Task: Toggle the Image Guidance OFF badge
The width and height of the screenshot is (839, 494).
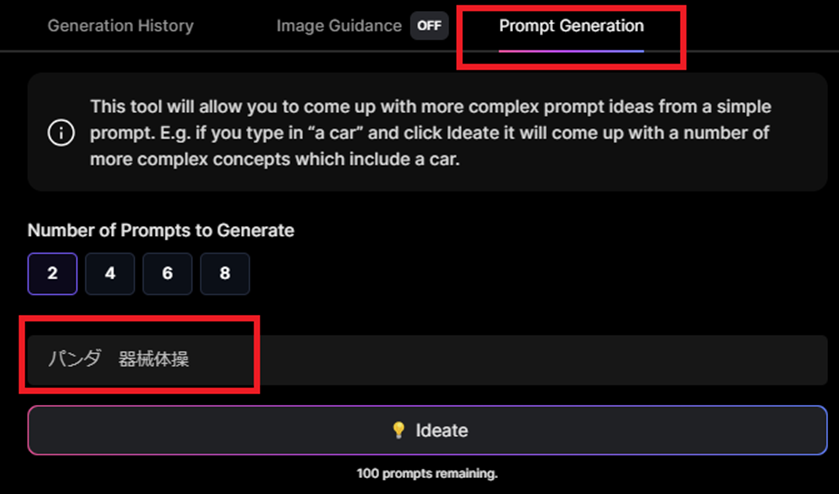Action: point(429,26)
